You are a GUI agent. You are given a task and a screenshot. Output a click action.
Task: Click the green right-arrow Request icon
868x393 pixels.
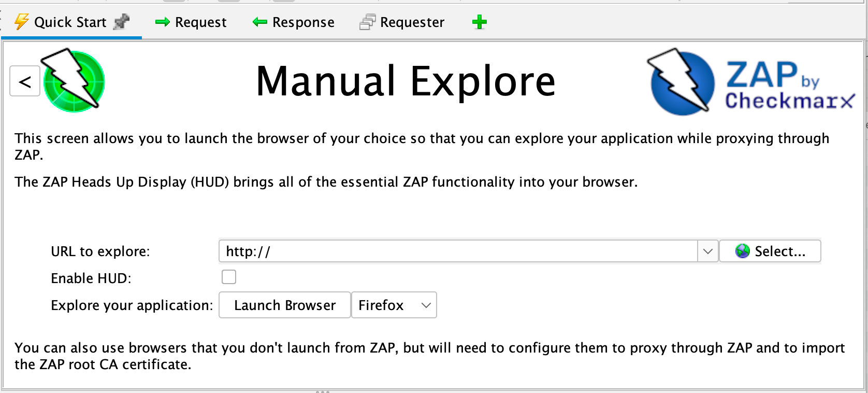[x=163, y=22]
